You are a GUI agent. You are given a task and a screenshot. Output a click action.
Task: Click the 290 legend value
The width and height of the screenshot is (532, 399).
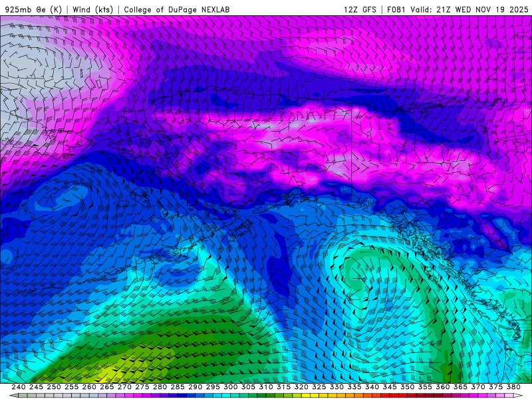point(195,387)
